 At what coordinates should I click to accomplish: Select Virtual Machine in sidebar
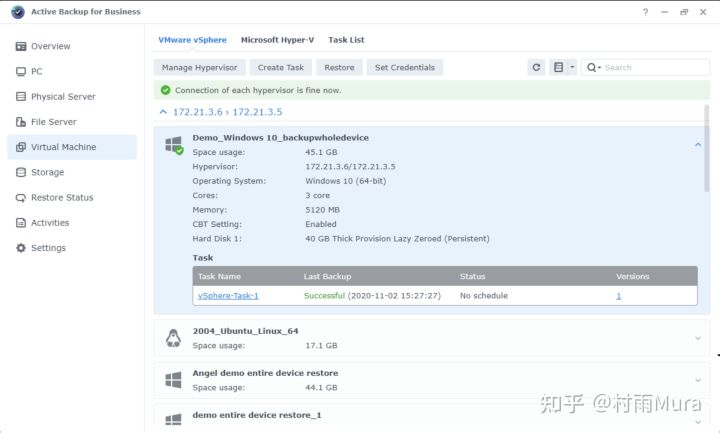[x=72, y=147]
